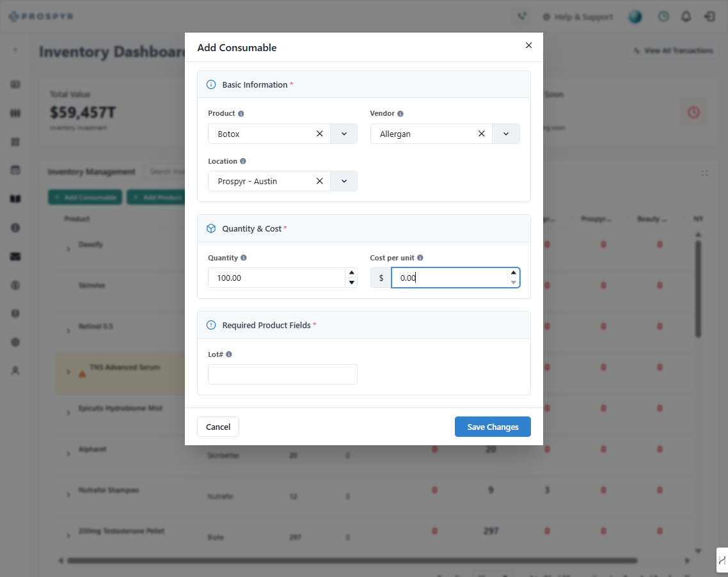This screenshot has height=577, width=728.
Task: Click the Cost per unit input field
Action: pos(450,278)
